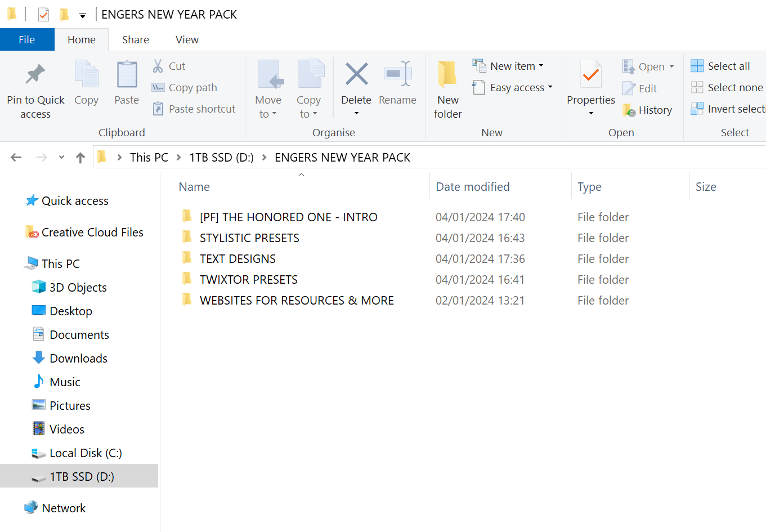Click the Copy icon in Clipboard group
766x532 pixels.
point(86,74)
